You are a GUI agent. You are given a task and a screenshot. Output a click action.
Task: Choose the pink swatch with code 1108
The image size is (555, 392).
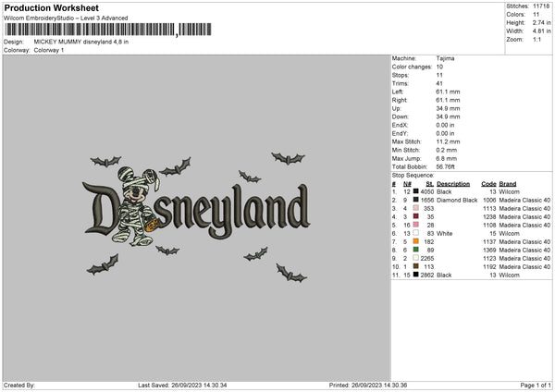[x=416, y=225]
